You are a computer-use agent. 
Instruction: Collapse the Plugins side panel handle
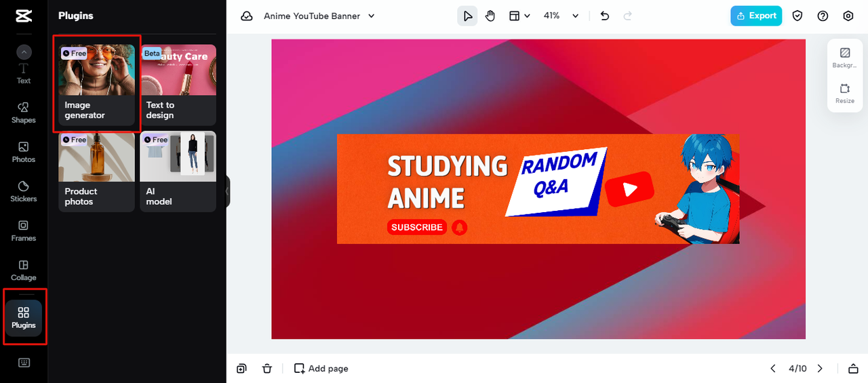[228, 191]
